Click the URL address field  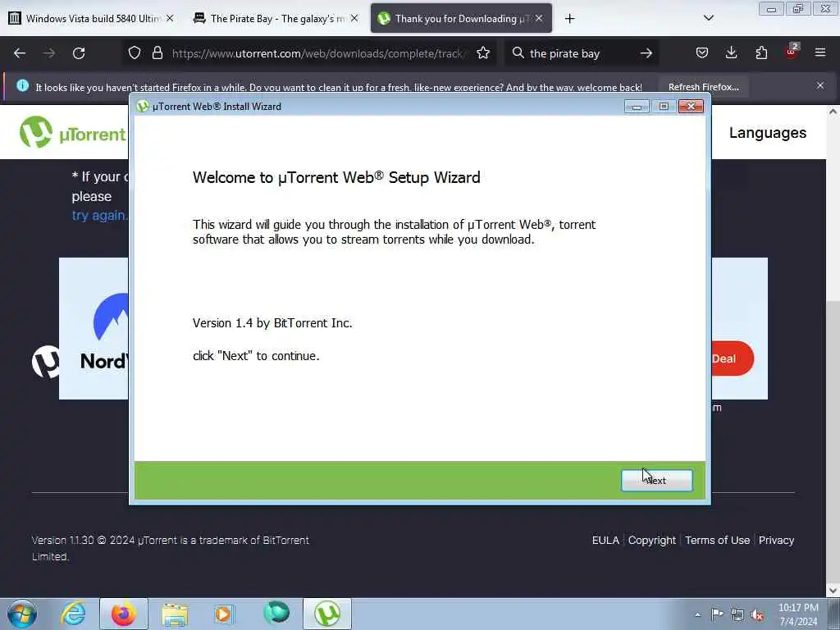[319, 53]
